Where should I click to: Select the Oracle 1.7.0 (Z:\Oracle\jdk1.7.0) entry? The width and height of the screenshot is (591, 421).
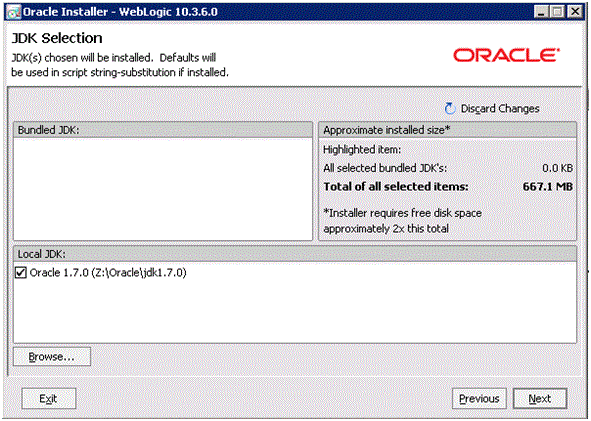[x=108, y=273]
